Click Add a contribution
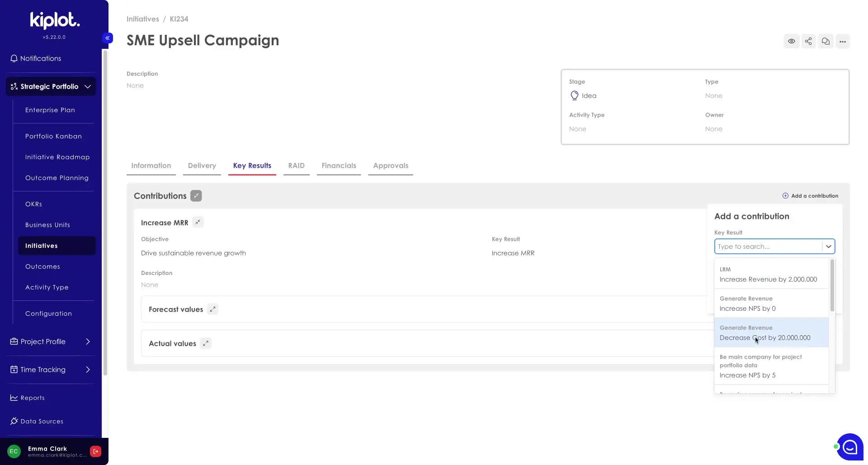This screenshot has width=868, height=465. click(810, 195)
